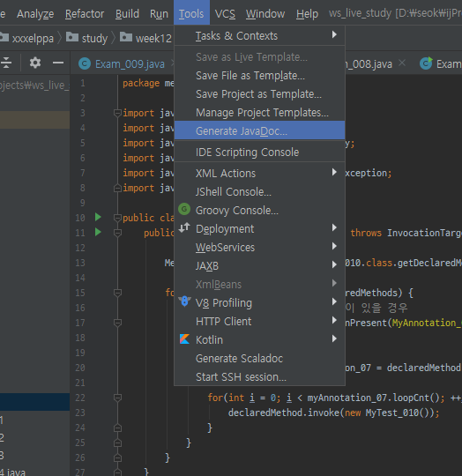Collapse closing fold marker on line 24
This screenshot has width=462, height=476.
(117, 428)
